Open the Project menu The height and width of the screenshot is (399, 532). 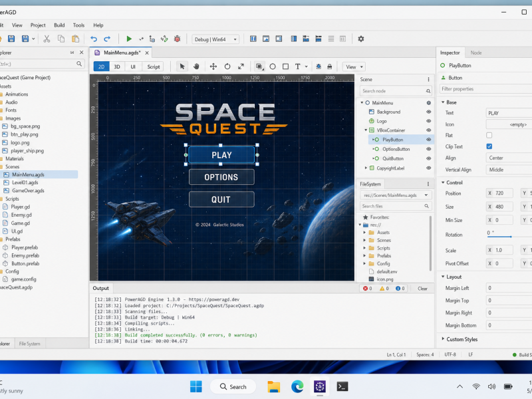coord(38,25)
